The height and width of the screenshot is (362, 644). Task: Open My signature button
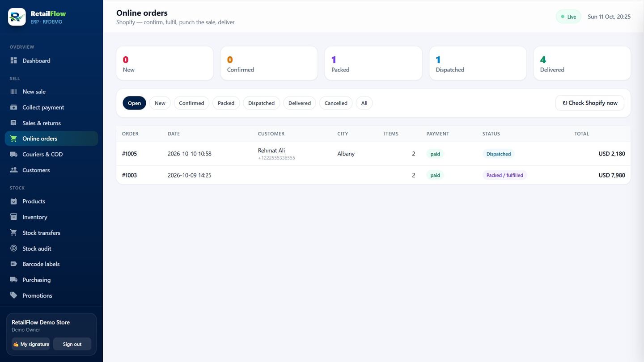[x=31, y=344]
